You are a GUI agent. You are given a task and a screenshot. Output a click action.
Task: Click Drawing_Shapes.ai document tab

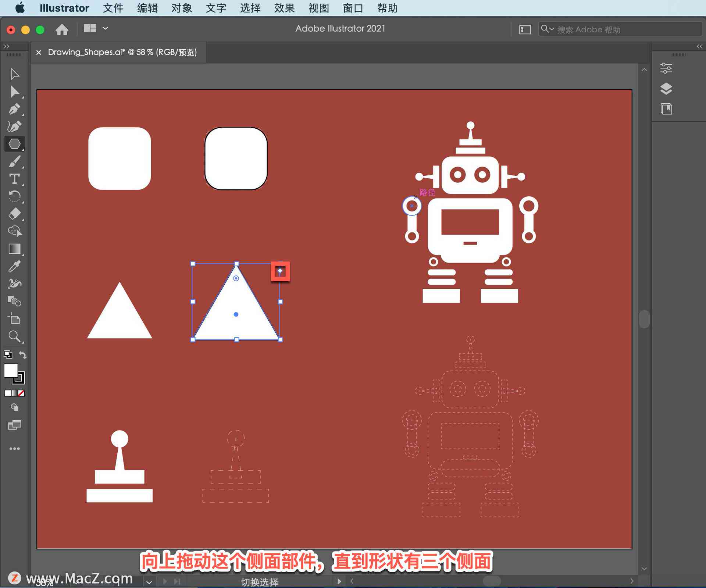point(121,52)
